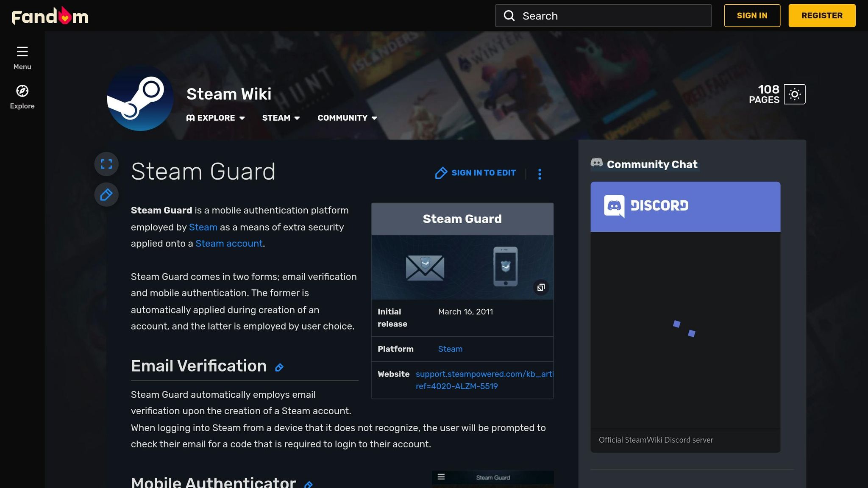Open the Explore sidebar compass icon

22,91
